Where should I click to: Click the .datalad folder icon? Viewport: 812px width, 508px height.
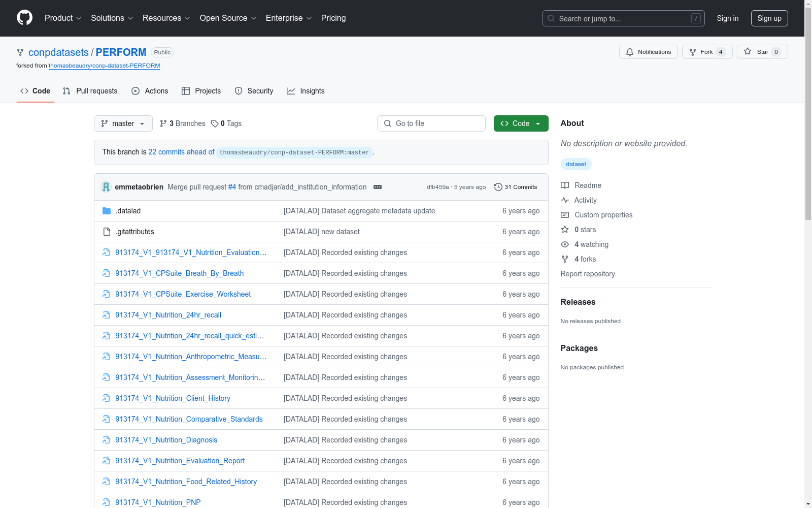107,211
